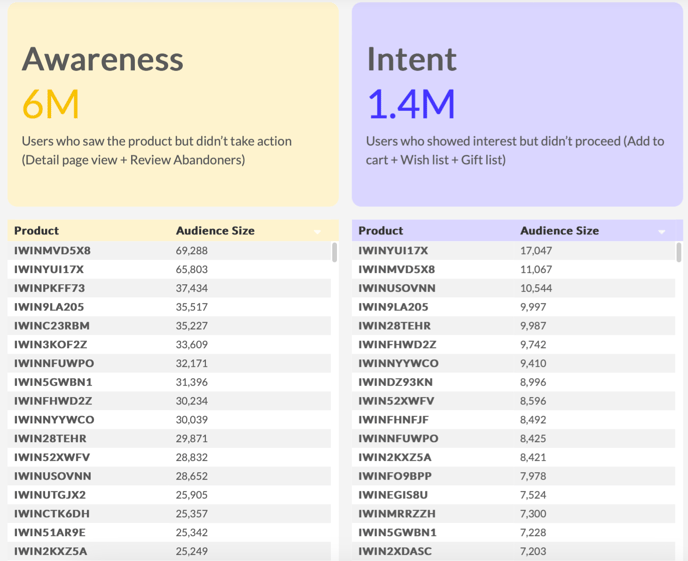The image size is (688, 561).
Task: Sort Awareness table by Audience Size header
Action: (215, 231)
